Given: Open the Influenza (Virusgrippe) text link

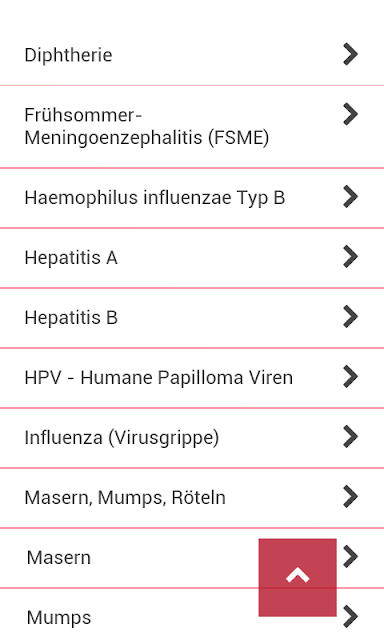Looking at the screenshot, I should point(122,438).
